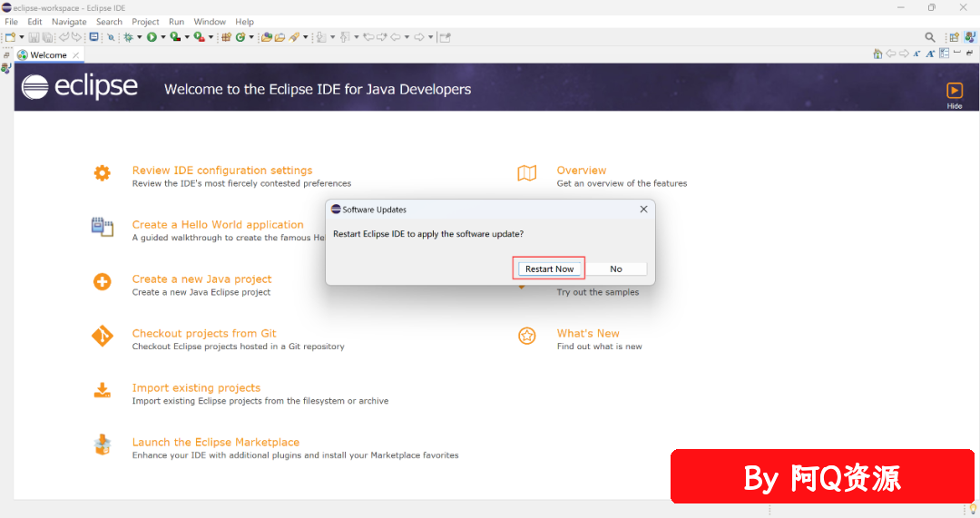The image size is (980, 518).
Task: Click the Save All toolbar icon
Action: [x=47, y=37]
